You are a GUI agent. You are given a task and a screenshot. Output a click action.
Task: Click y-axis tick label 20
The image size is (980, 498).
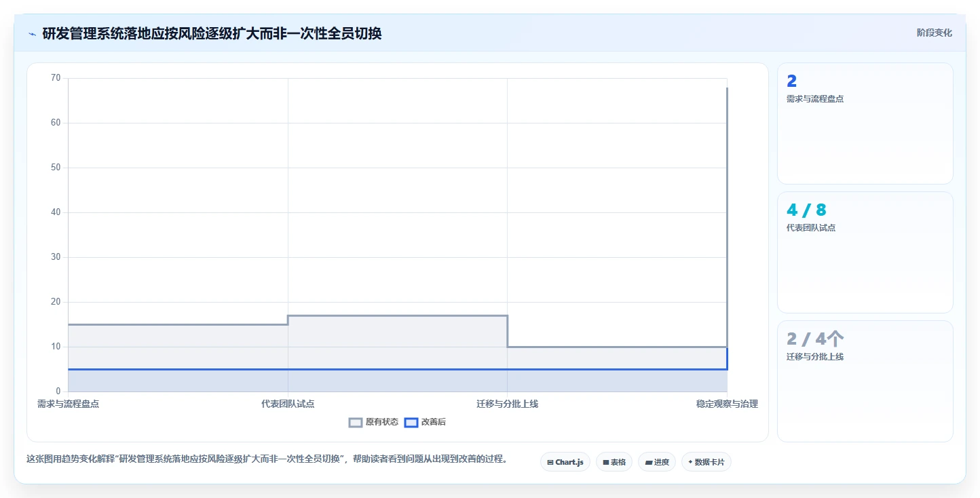click(x=56, y=302)
